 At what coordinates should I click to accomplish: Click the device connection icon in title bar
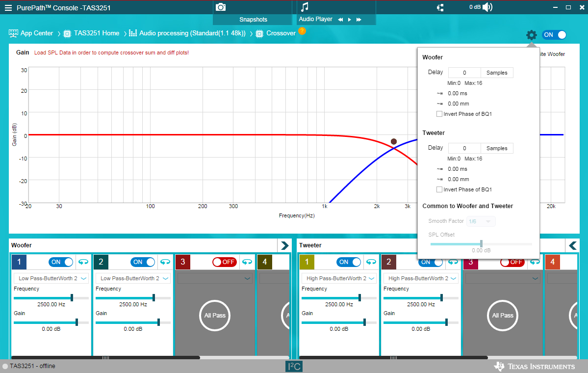pyautogui.click(x=440, y=7)
